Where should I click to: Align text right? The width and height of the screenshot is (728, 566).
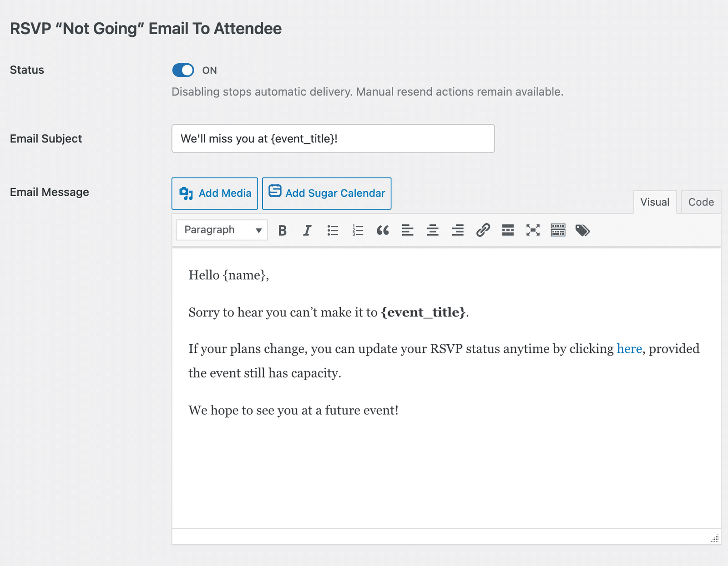[x=458, y=230]
